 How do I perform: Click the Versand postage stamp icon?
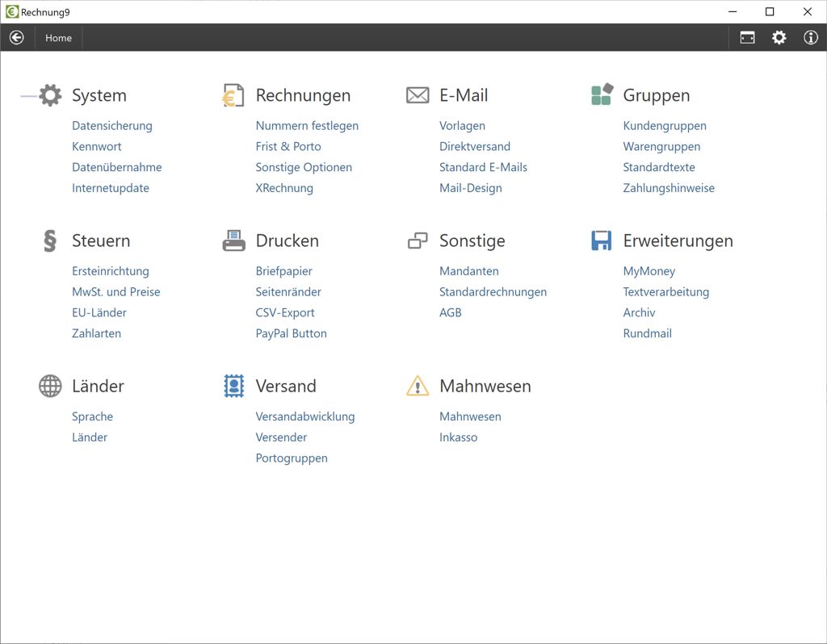pyautogui.click(x=233, y=386)
